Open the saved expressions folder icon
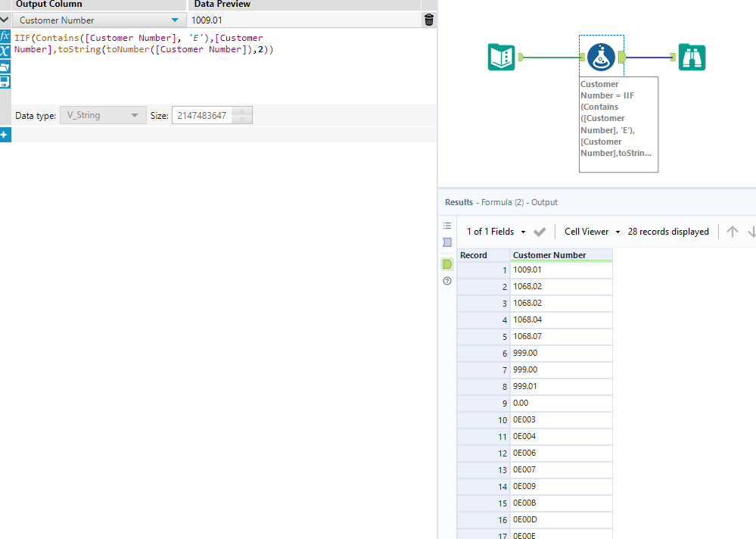Viewport: 756px width, 539px height. click(5, 67)
